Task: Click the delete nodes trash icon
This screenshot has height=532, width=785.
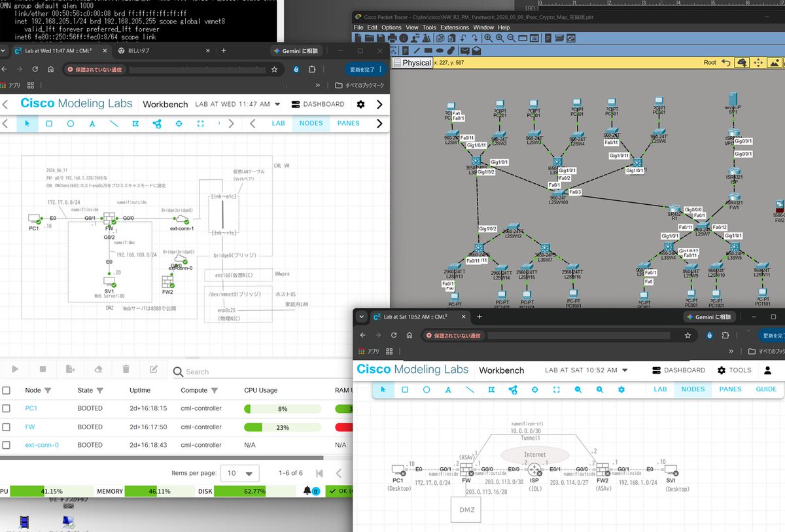Action: [126, 370]
